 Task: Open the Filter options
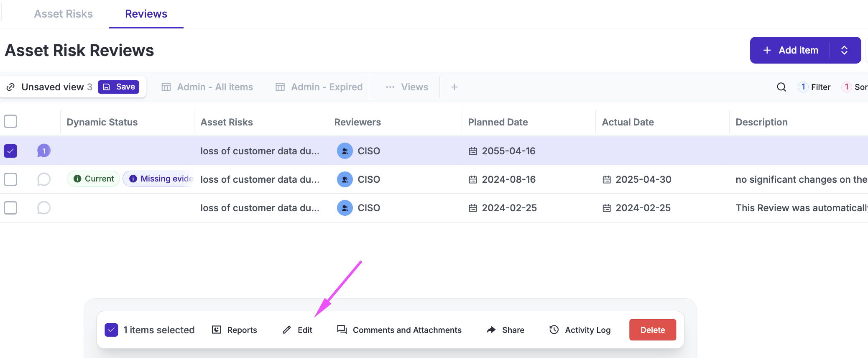tap(814, 87)
